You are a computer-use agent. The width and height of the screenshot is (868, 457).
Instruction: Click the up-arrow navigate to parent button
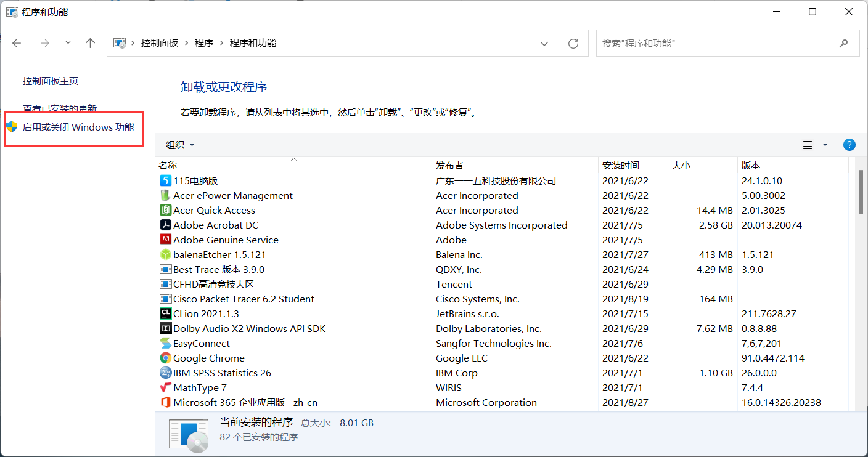tap(91, 43)
